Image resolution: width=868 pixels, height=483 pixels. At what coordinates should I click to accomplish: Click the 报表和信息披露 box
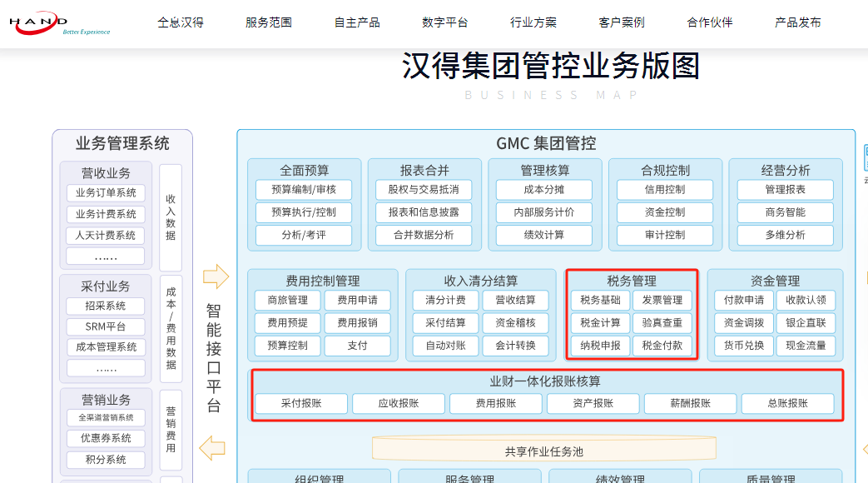pyautogui.click(x=424, y=212)
